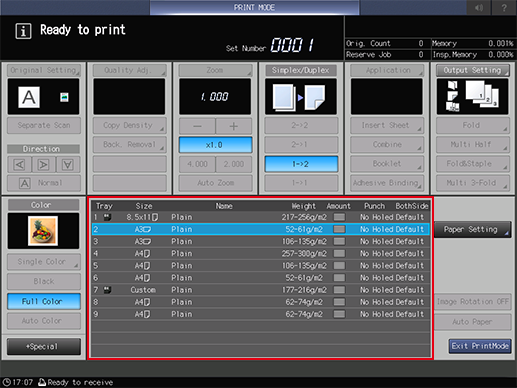Open the Quality Adj. menu
This screenshot has width=517, height=388.
point(129,70)
